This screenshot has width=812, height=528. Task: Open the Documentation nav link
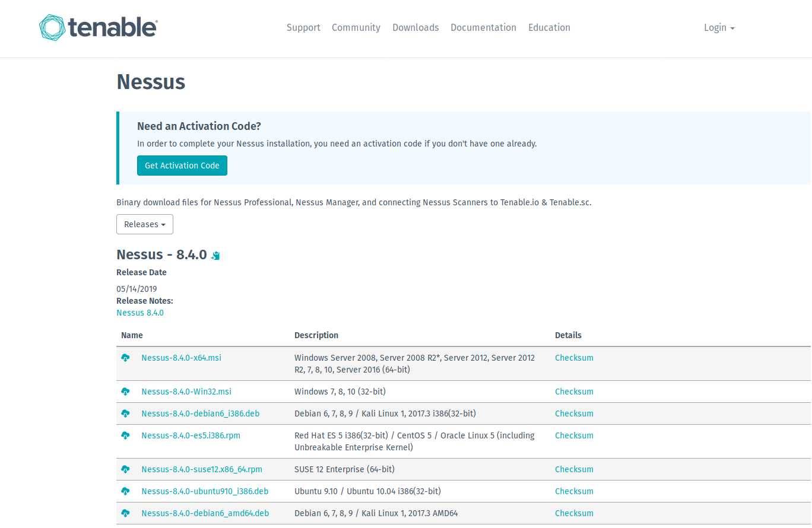point(483,27)
